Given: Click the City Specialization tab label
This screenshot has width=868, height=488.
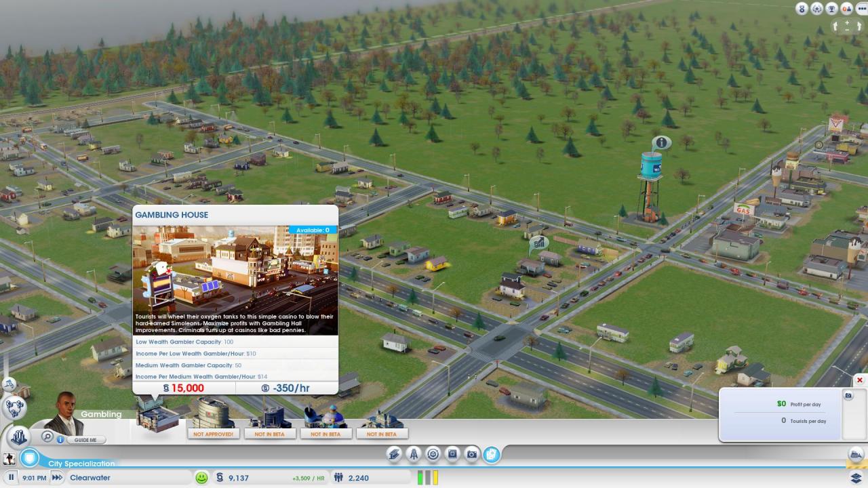Looking at the screenshot, I should coord(81,464).
